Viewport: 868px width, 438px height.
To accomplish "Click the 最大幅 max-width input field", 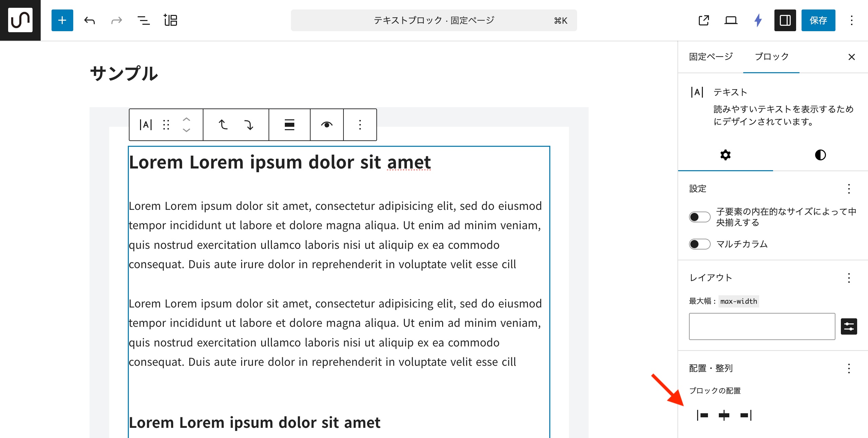I will [762, 326].
